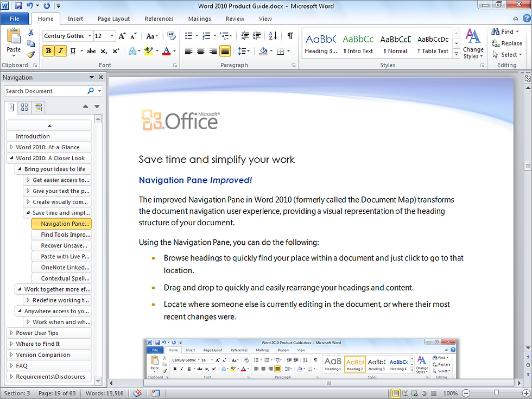The height and width of the screenshot is (399, 532).
Task: Collapse Word 2010: A Closer Look heading
Action: click(x=11, y=158)
